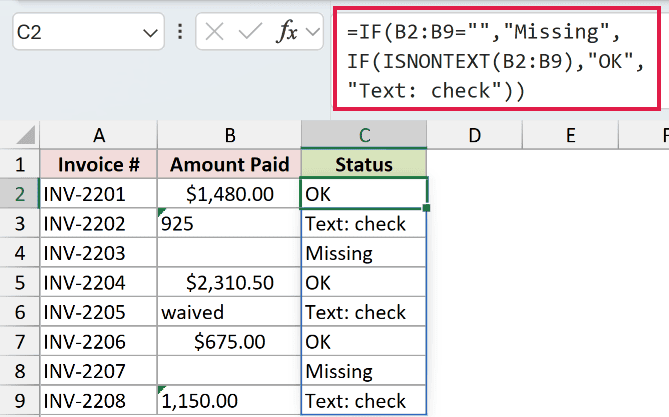Click the empty Amount Paid cell for INV-2207

pos(230,370)
